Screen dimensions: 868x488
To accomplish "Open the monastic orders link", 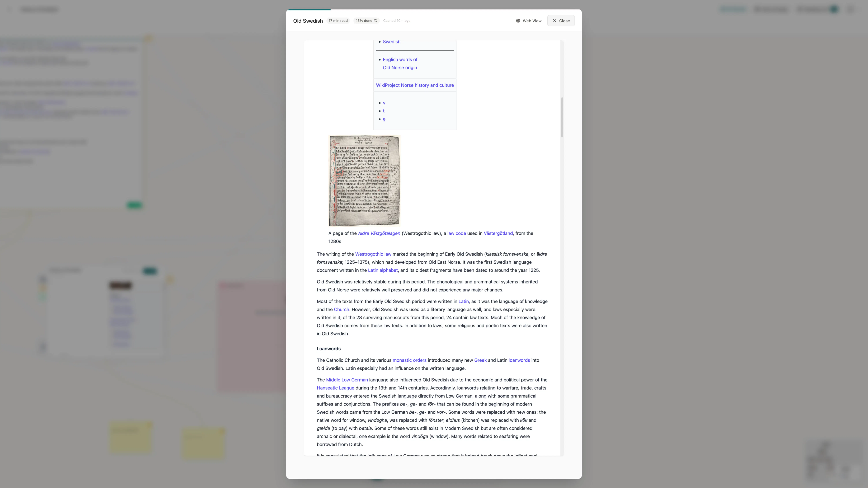I will pos(409,360).
